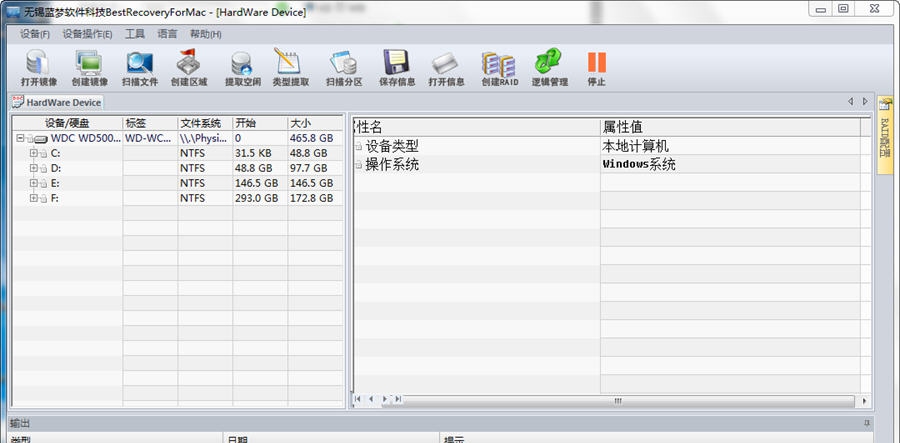Open 逻辑管理 logic management tool
Image resolution: width=900 pixels, height=443 pixels.
pyautogui.click(x=549, y=68)
